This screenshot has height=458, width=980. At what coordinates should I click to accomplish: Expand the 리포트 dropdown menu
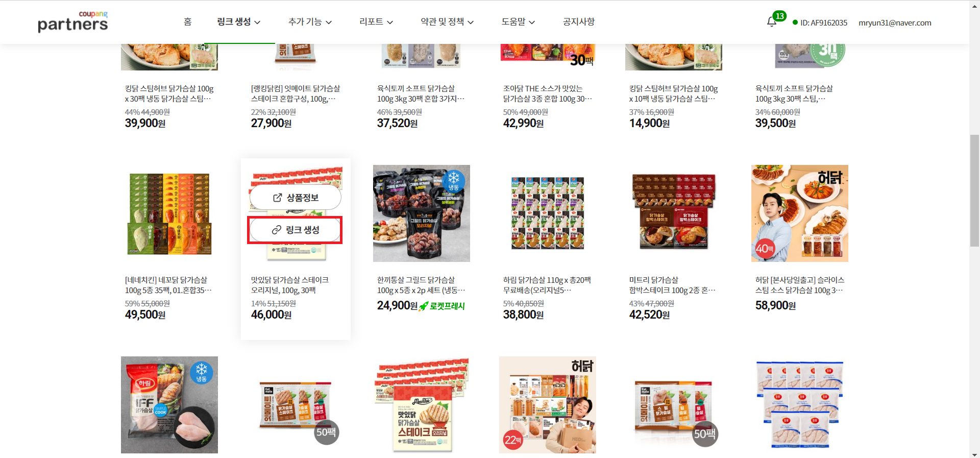coord(376,21)
